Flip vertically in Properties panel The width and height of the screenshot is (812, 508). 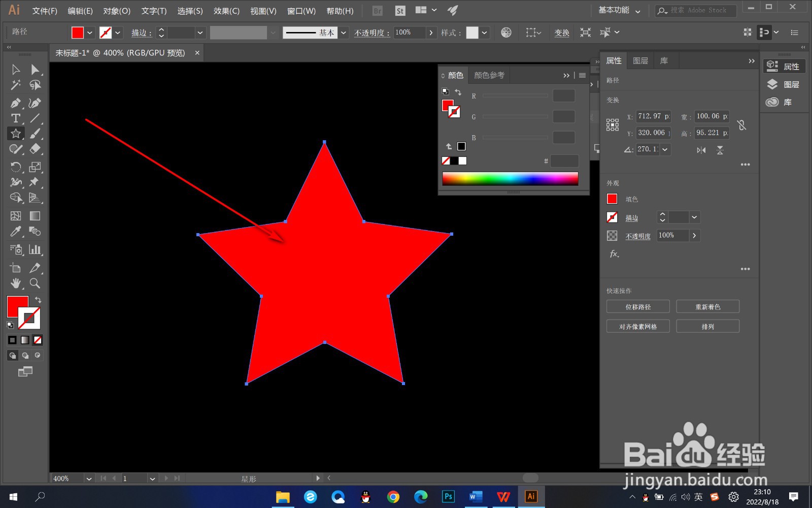pos(720,150)
